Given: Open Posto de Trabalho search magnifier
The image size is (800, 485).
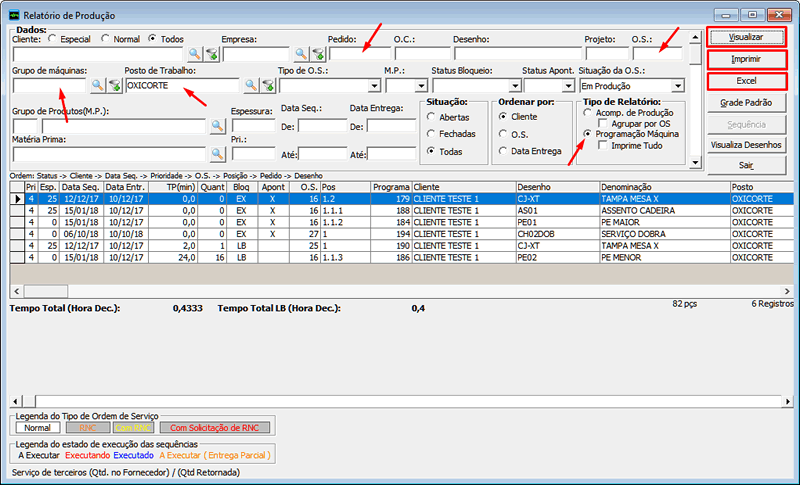Looking at the screenshot, I should [x=251, y=85].
